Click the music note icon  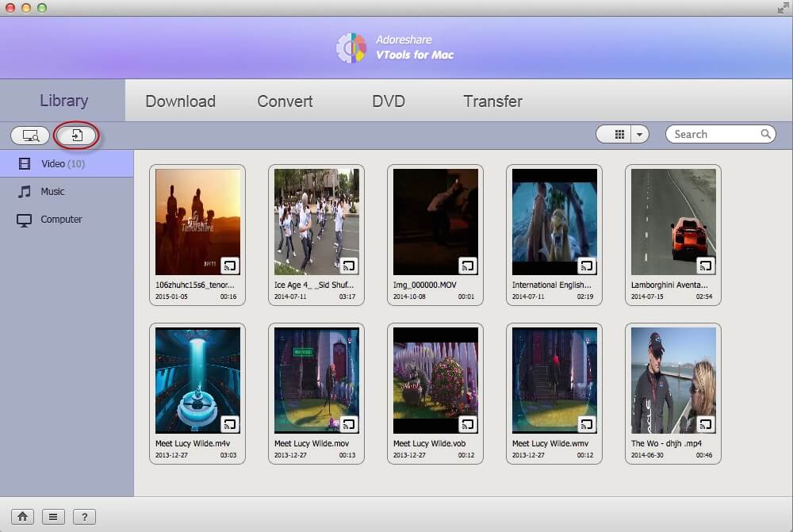[x=25, y=191]
